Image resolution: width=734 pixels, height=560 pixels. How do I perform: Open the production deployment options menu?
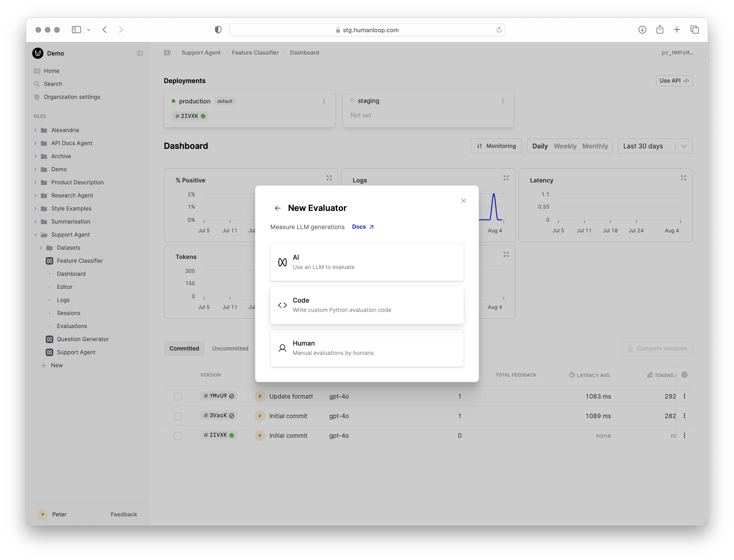pos(324,101)
